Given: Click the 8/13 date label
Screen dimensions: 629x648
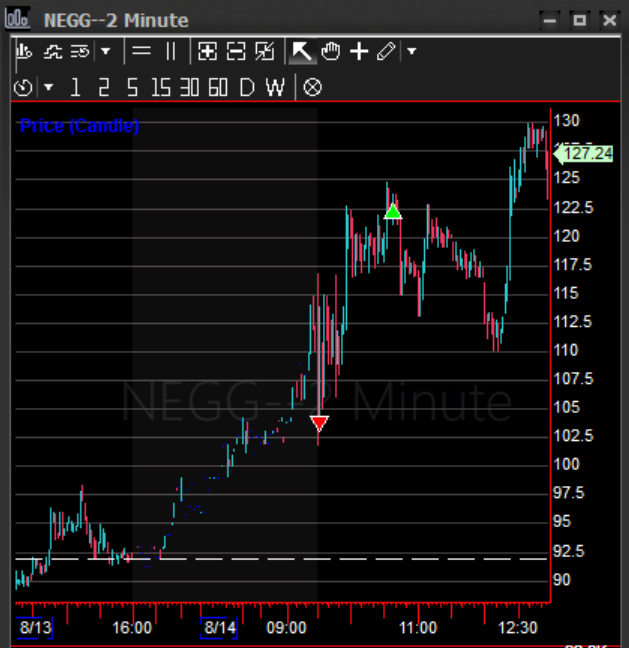Looking at the screenshot, I should click(x=36, y=628).
